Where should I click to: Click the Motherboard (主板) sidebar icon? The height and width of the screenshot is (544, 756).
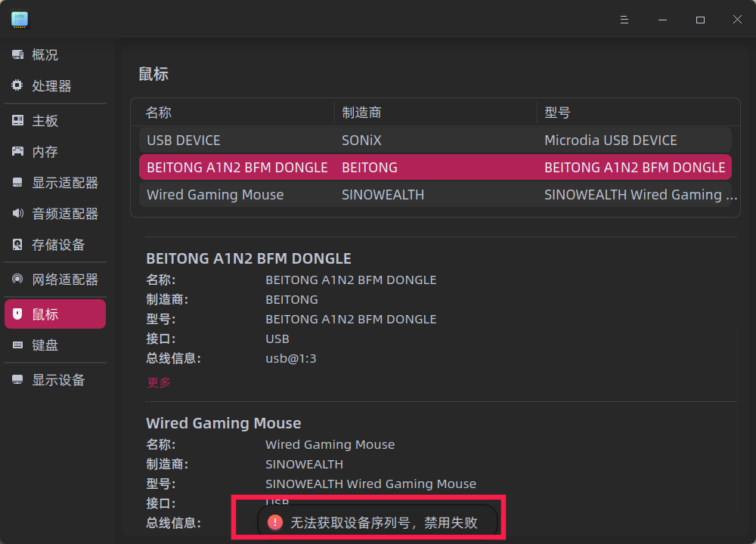tap(17, 121)
